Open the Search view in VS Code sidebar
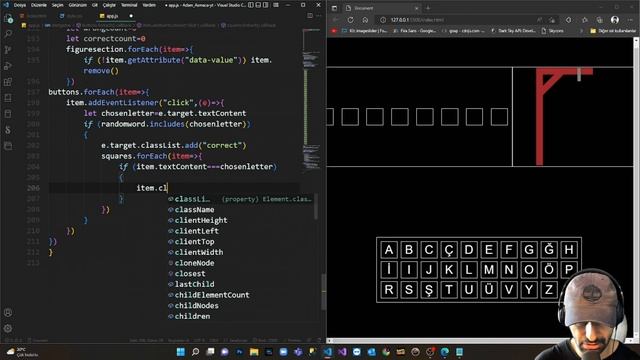The height and width of the screenshot is (360, 640). 8,34
